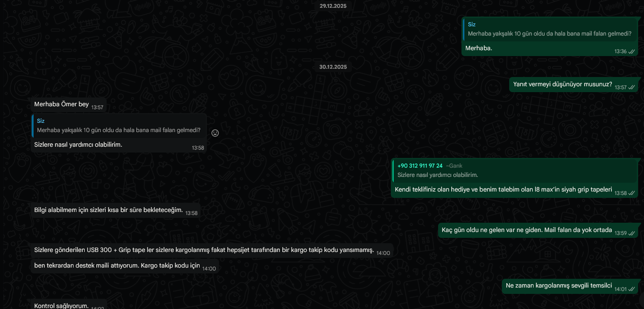Click phone number +90 312 911 97 24
This screenshot has width=644, height=309.
(x=420, y=166)
